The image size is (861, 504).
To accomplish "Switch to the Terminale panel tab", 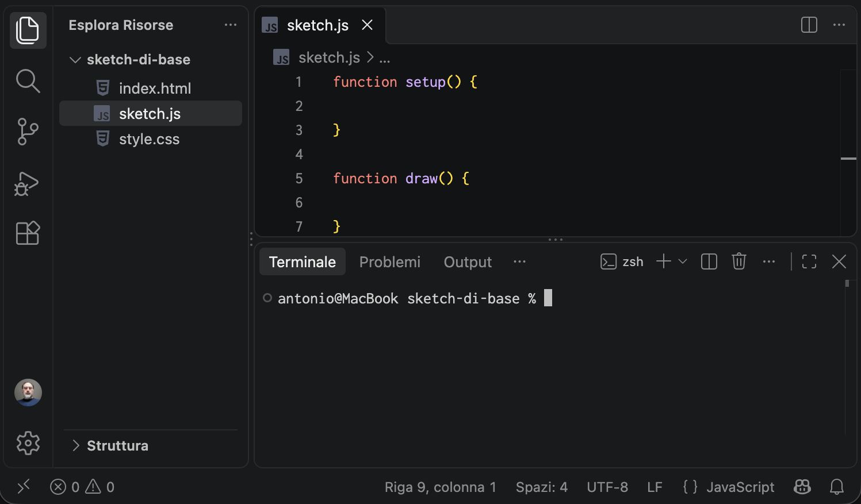I will click(x=303, y=262).
